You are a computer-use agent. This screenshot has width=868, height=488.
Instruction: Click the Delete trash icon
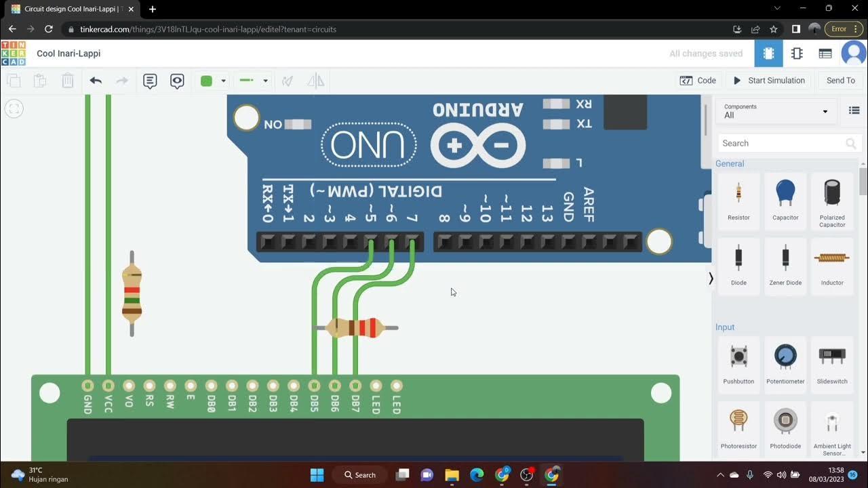pos(68,81)
